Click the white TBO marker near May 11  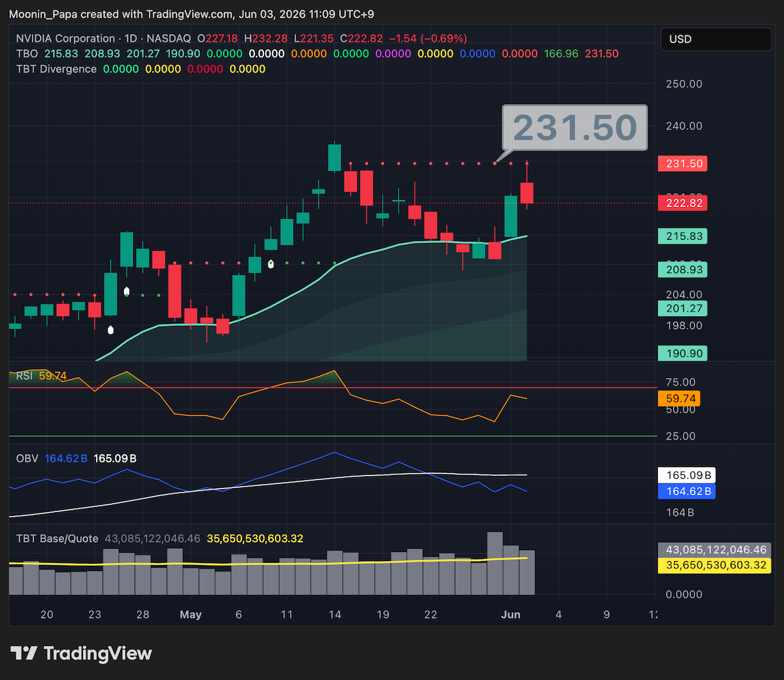coord(270,263)
